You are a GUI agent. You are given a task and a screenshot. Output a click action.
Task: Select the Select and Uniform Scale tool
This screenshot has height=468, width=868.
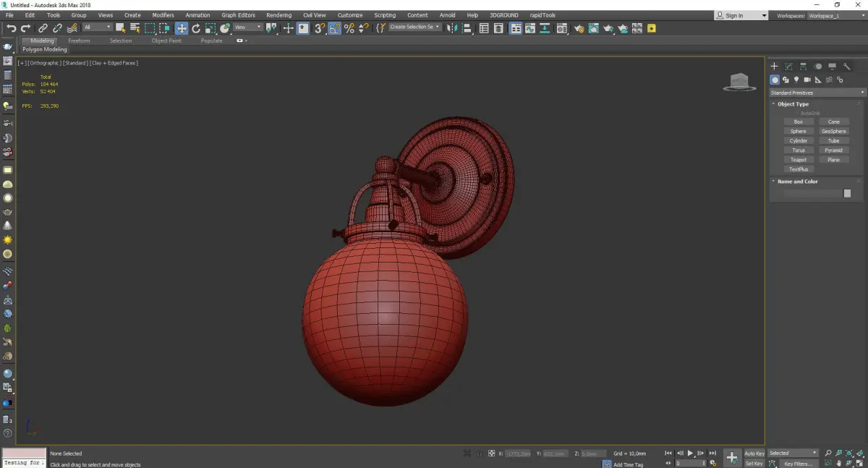point(210,28)
